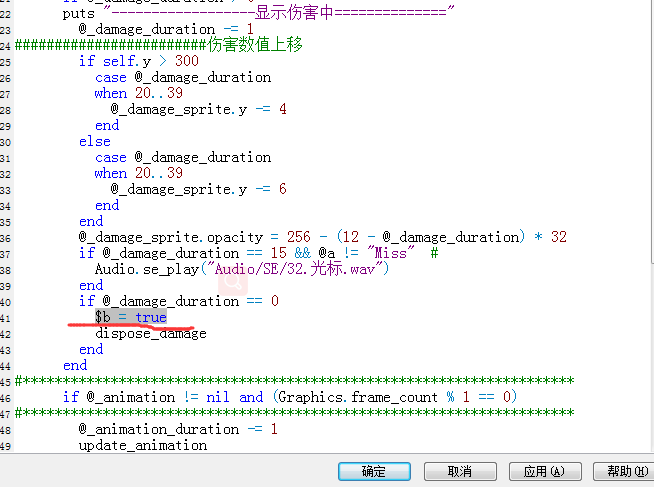This screenshot has height=487, width=654.
Task: Click 'when 20..39' on line 32
Action: click(x=138, y=173)
